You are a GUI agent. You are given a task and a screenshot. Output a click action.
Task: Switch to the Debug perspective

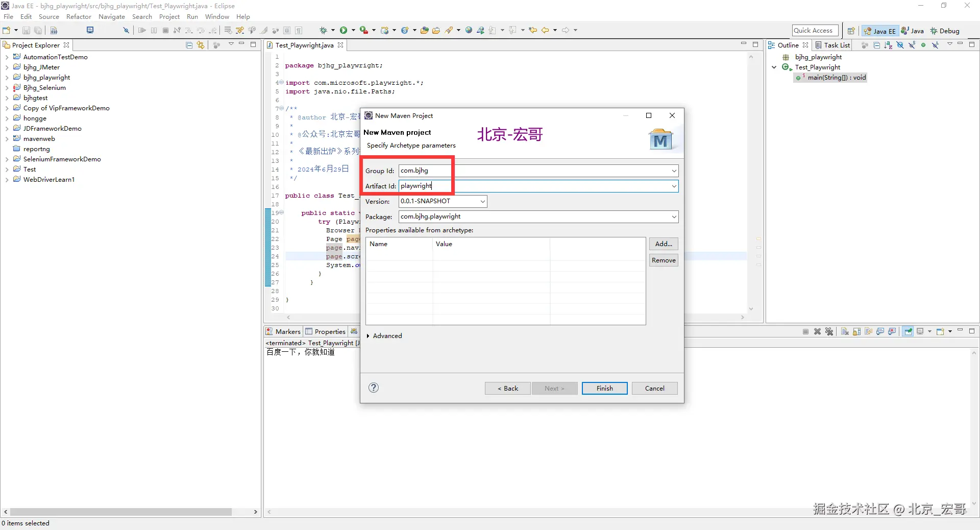pyautogui.click(x=944, y=31)
